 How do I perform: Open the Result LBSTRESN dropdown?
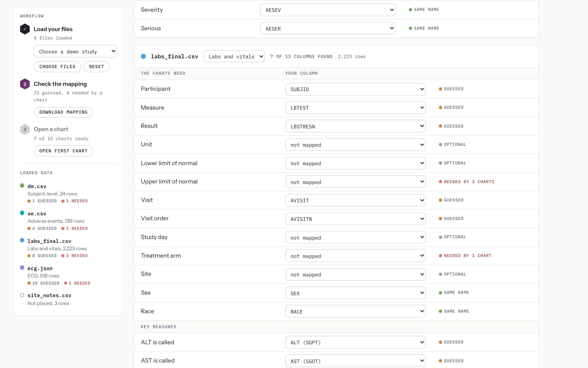(356, 126)
